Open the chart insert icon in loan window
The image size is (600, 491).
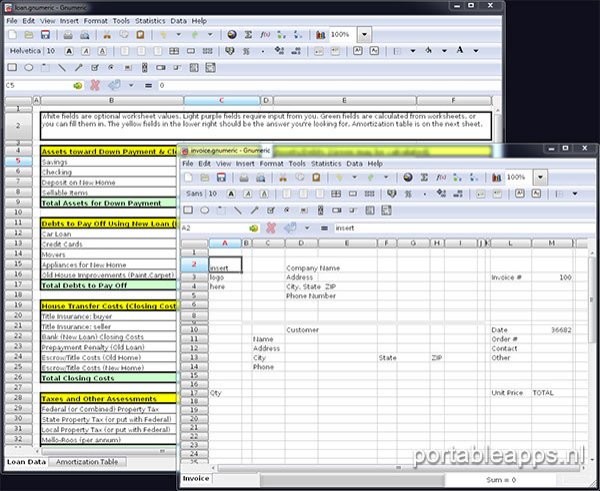coord(321,34)
